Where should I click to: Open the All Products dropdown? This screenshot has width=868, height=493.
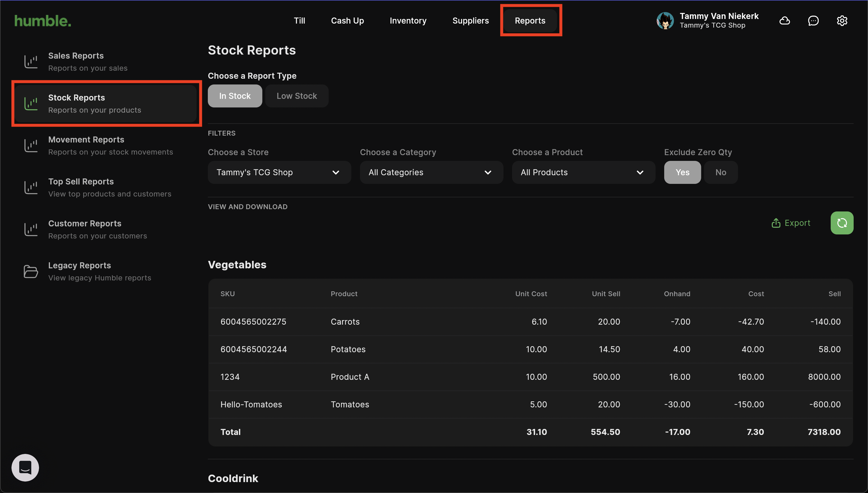583,172
